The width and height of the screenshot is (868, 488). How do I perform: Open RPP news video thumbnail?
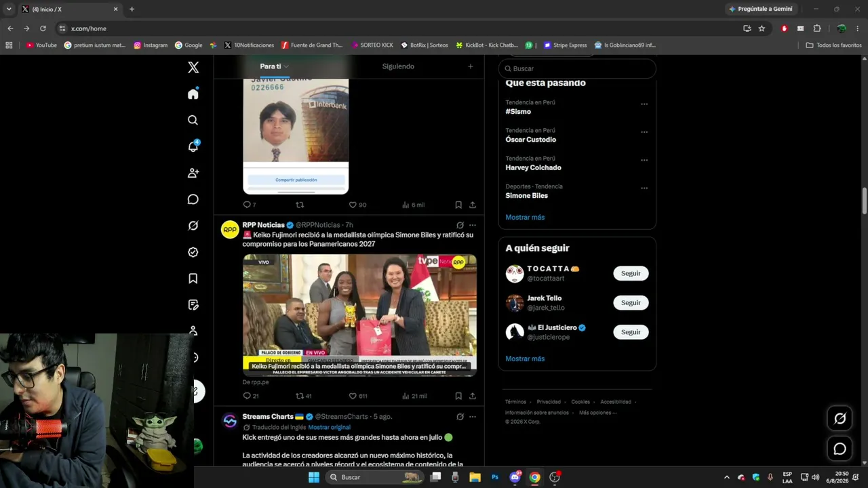[359, 315]
